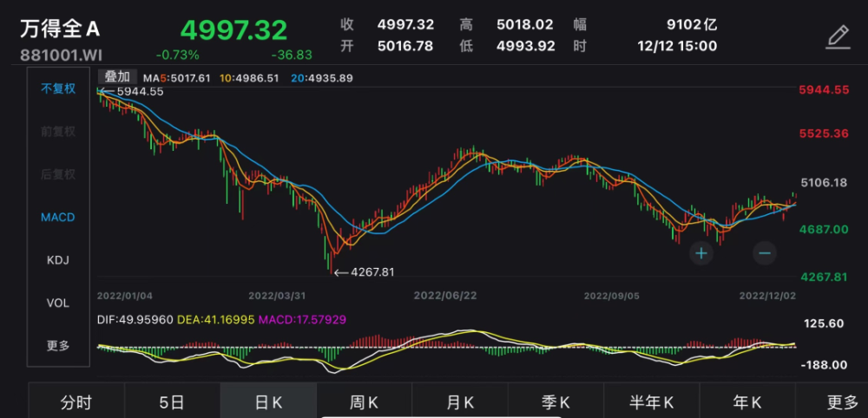Screen dimensions: 868x418
Task: Click the 2022/09/05 date axis label
Action: click(x=612, y=296)
